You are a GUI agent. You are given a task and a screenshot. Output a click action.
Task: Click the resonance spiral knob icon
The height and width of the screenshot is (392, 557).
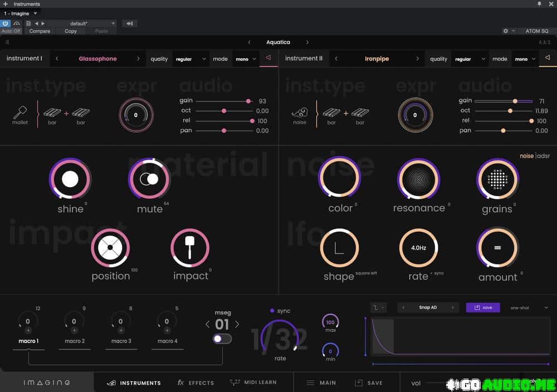pyautogui.click(x=418, y=179)
